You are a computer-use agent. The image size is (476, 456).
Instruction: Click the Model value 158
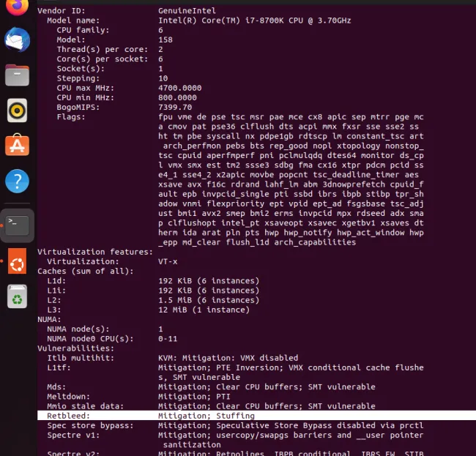pos(166,40)
